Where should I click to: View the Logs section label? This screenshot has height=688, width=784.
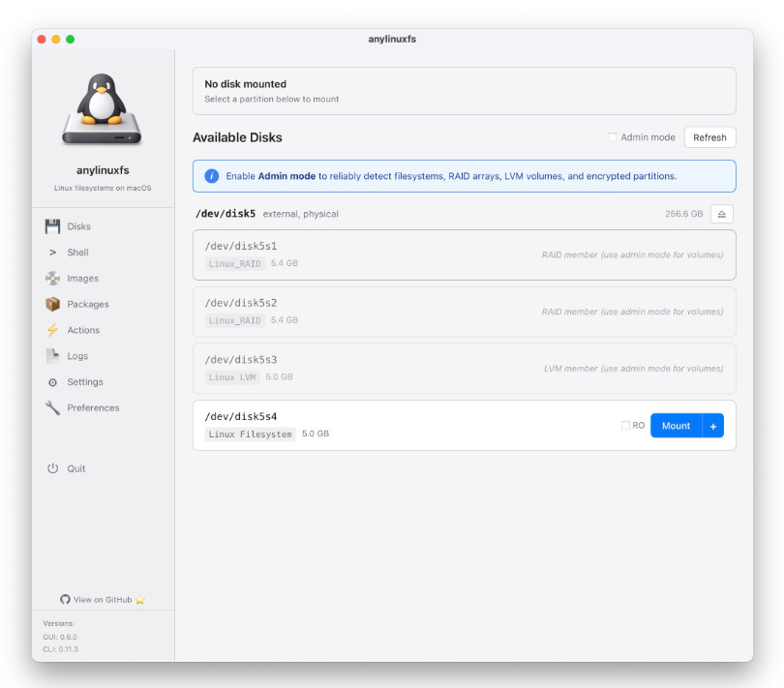(x=77, y=356)
